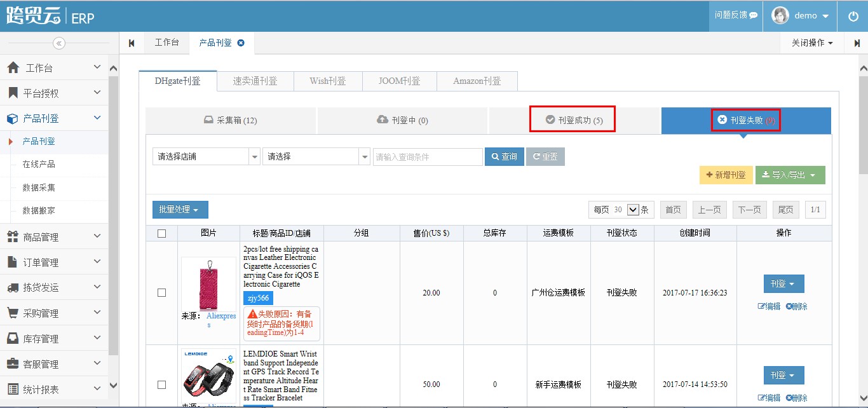Select the 刊登失败 tab
The width and height of the screenshot is (868, 408).
click(746, 120)
